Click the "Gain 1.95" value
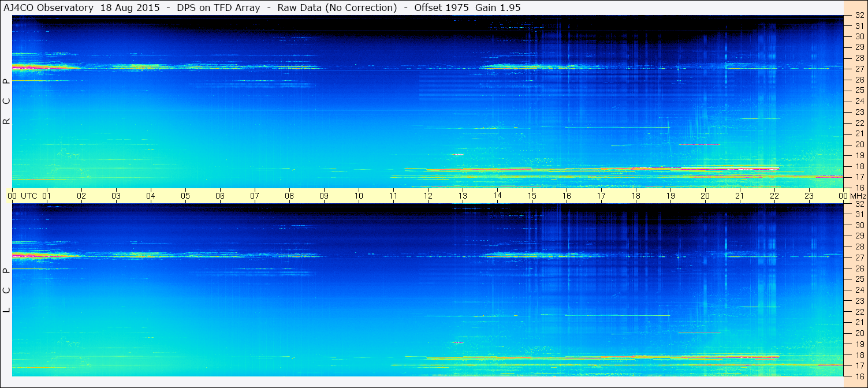868x388 pixels. tap(498, 8)
